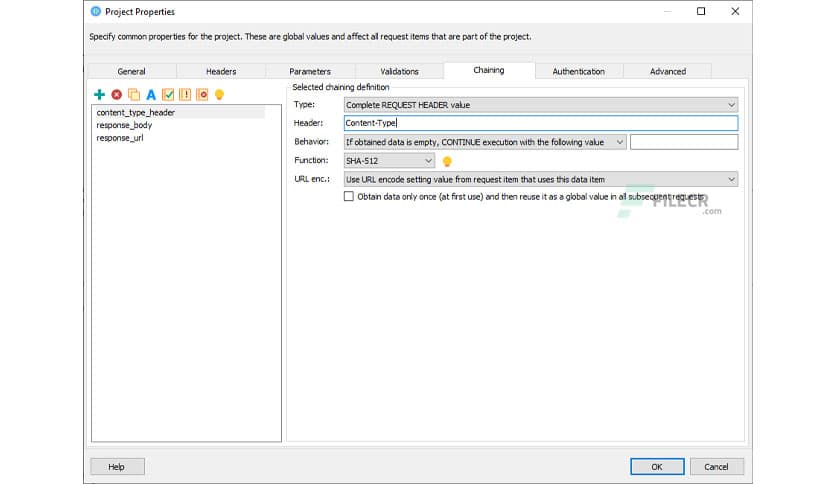Select the Chaining tab
The width and height of the screenshot is (836, 484).
tap(489, 70)
